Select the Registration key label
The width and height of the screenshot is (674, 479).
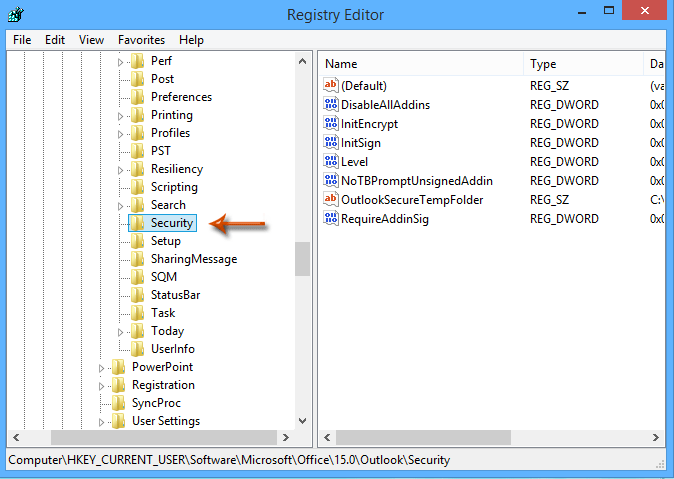coord(163,385)
